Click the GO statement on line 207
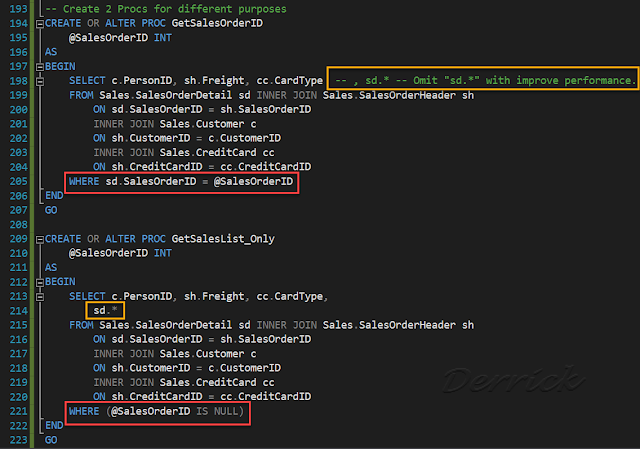Image resolution: width=640 pixels, height=449 pixels. [x=51, y=210]
